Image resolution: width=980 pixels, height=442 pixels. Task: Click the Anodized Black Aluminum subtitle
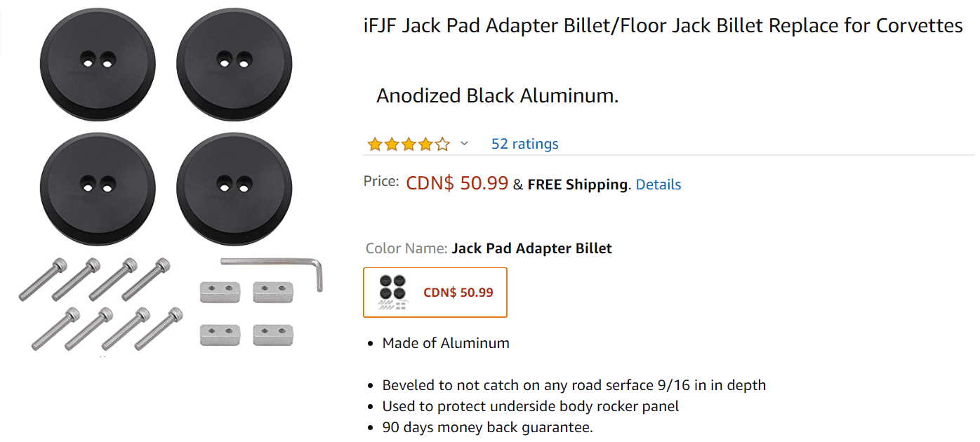click(497, 96)
